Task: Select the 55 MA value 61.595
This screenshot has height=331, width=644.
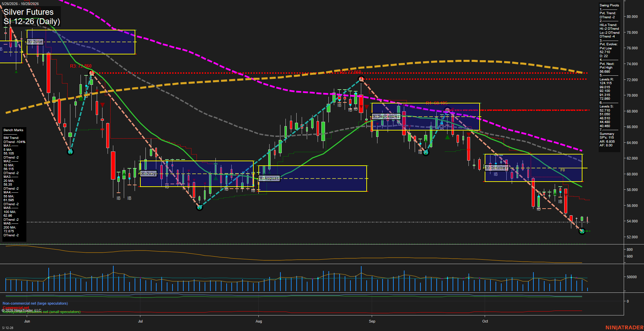Action: click(9, 200)
